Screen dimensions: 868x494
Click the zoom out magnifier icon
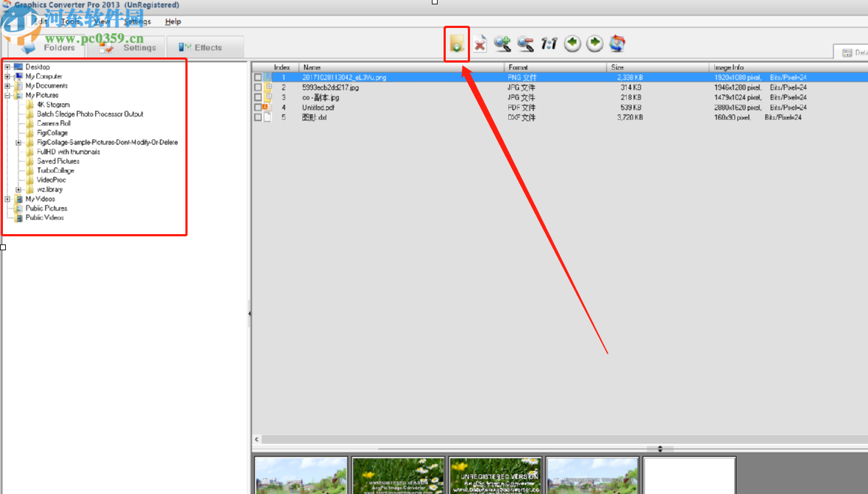tap(525, 43)
